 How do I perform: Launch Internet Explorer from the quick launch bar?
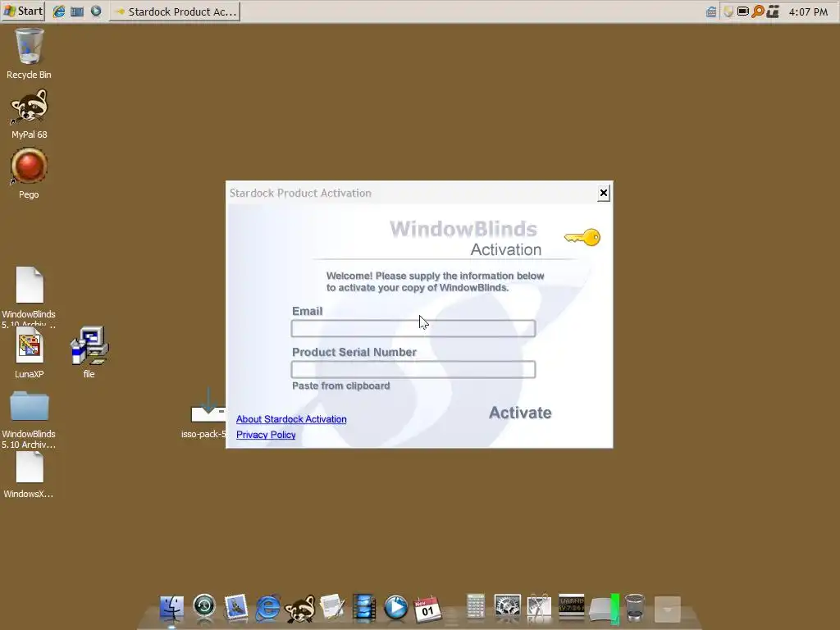coord(59,11)
